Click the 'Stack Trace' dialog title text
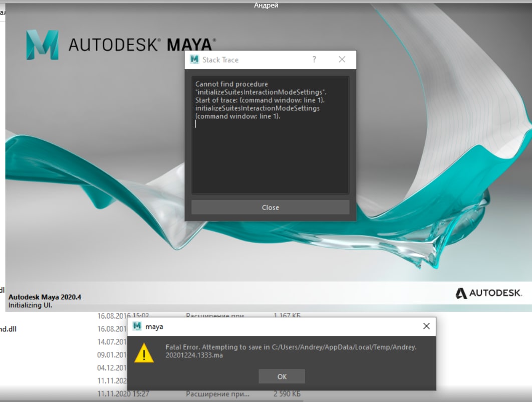 (220, 60)
